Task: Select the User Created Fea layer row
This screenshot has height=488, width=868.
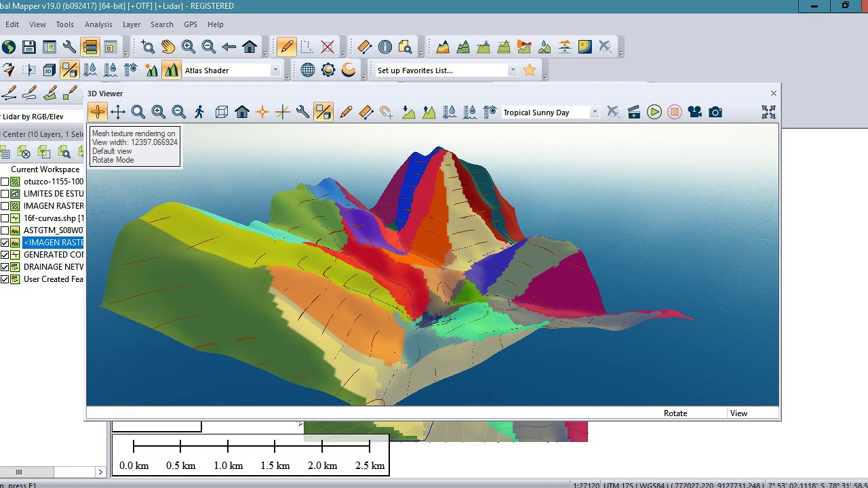Action: click(x=43, y=279)
